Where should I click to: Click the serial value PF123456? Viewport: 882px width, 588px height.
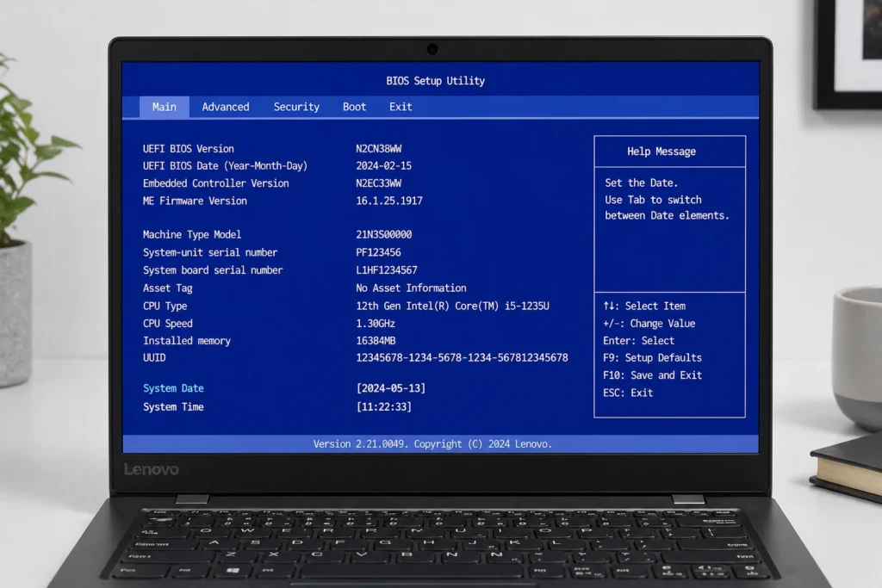coord(379,252)
